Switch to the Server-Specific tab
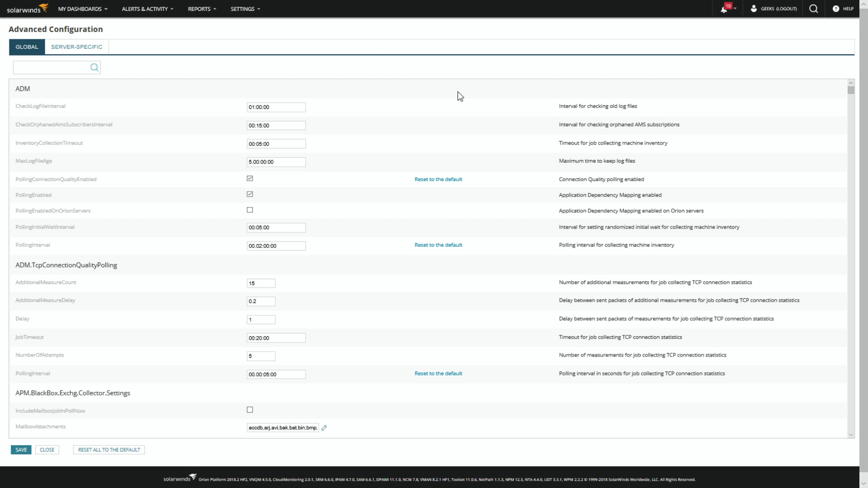Screen dimensions: 868x488 [x=76, y=47]
